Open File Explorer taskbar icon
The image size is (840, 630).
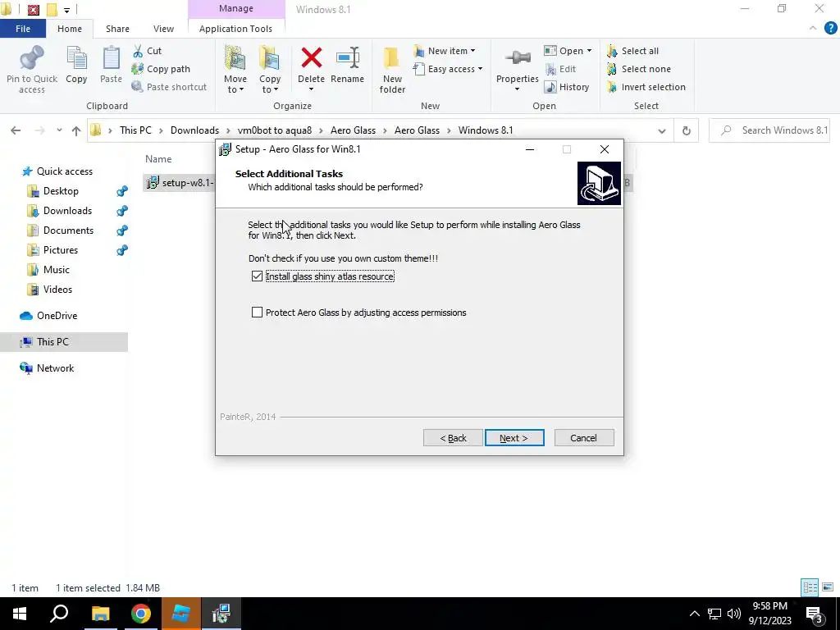100,614
